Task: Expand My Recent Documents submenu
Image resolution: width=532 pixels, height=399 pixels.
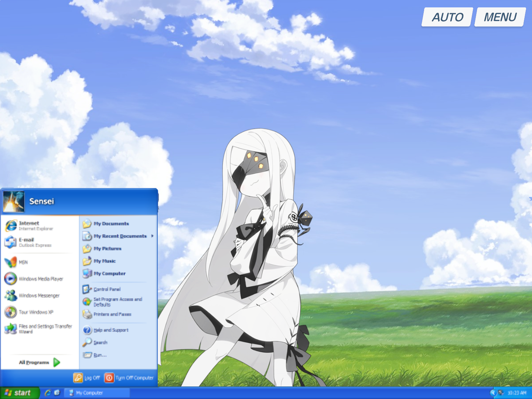Action: [118, 236]
